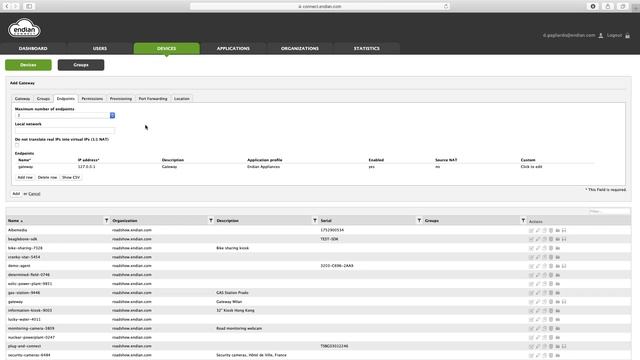Open the Serial column filter icon
This screenshot has width=640, height=360.
pyautogui.click(x=419, y=220)
